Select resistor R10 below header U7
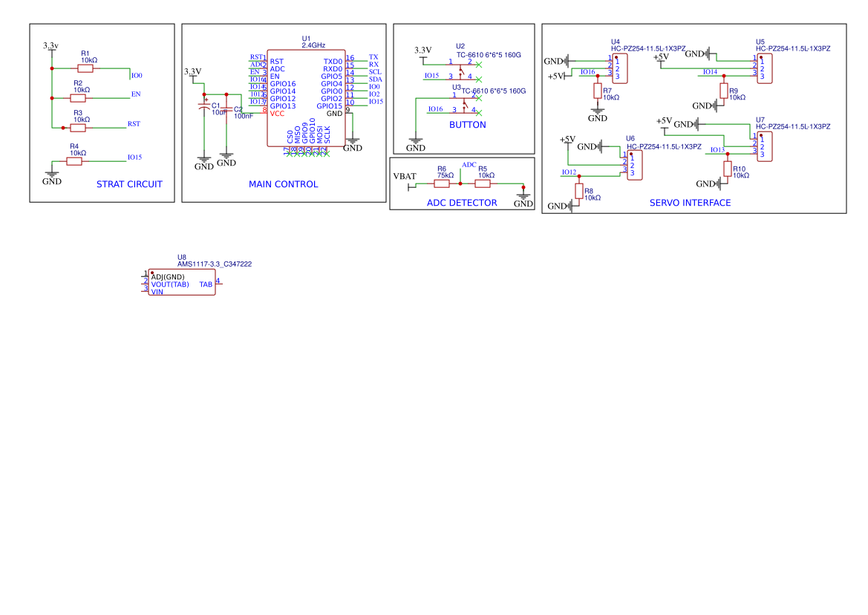This screenshot has height=615, width=868. tap(728, 169)
